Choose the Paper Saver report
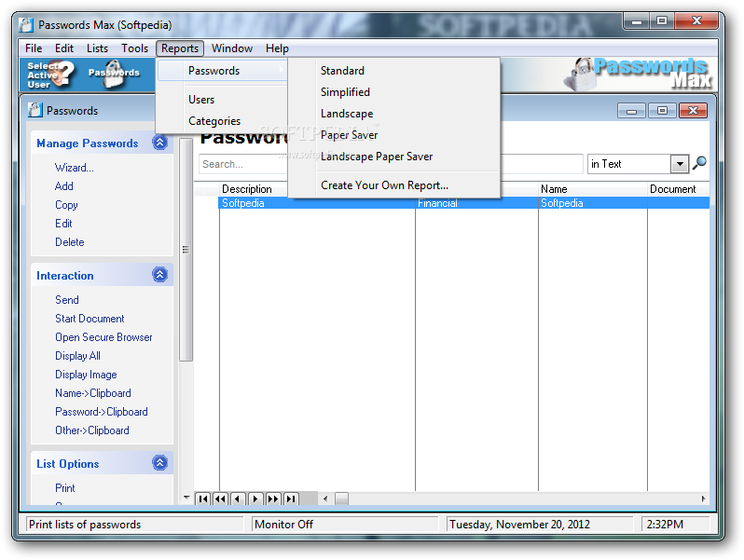This screenshot has width=744, height=560. click(x=394, y=135)
